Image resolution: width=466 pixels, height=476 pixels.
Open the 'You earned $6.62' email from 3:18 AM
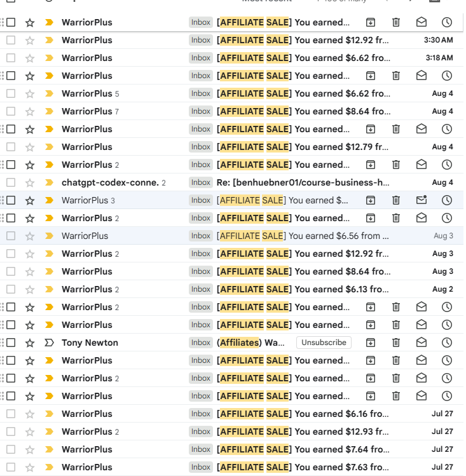pyautogui.click(x=303, y=58)
